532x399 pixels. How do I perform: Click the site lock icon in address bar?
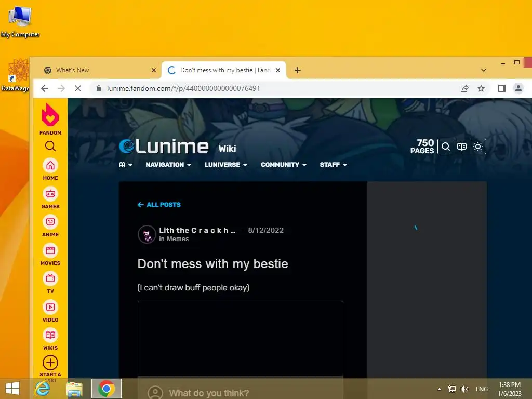(99, 88)
